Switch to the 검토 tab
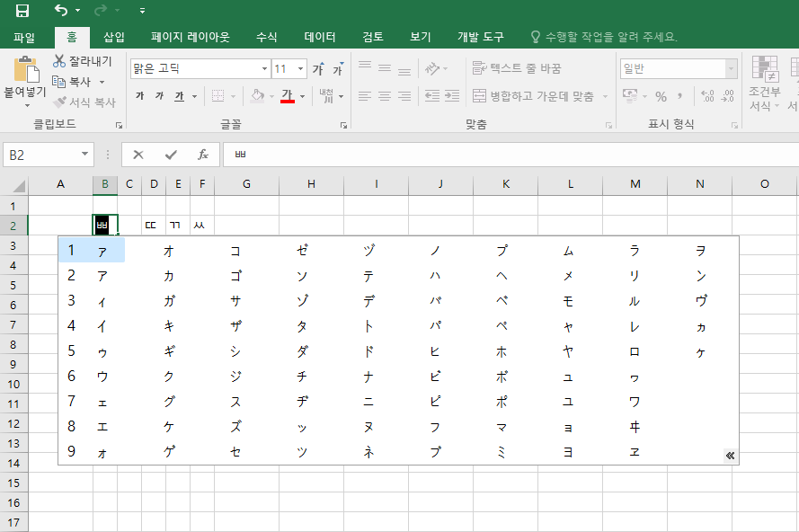 (372, 37)
